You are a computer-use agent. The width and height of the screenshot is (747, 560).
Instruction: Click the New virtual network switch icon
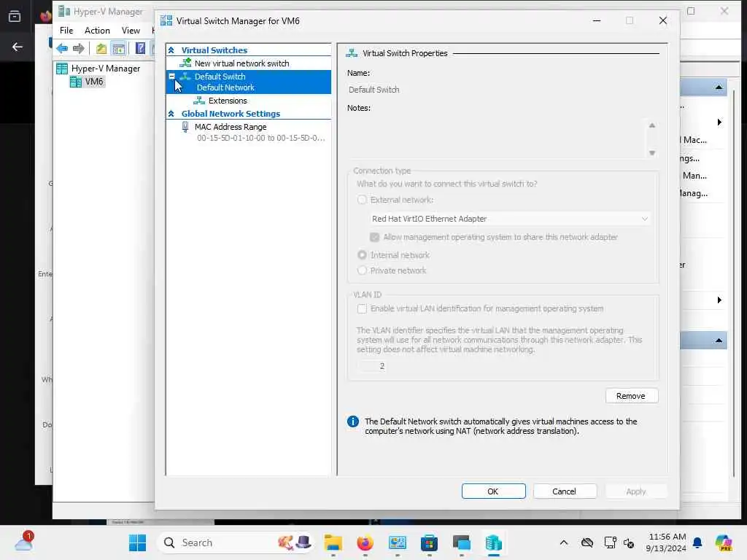tap(185, 63)
